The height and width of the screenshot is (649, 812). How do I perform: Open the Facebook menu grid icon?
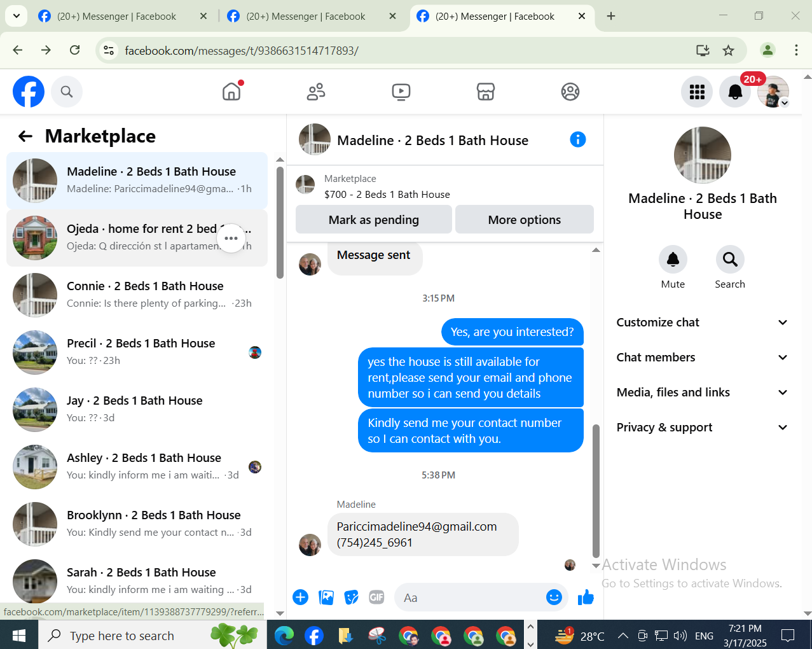click(x=697, y=92)
